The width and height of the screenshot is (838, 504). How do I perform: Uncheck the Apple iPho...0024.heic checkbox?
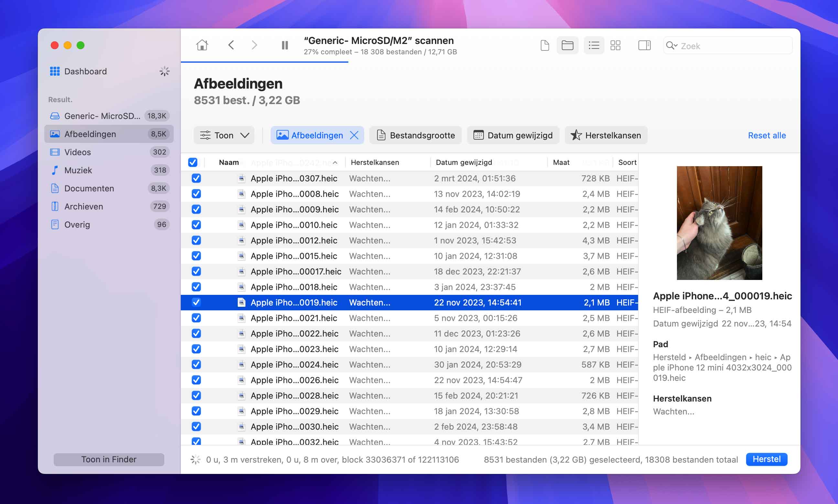tap(196, 364)
